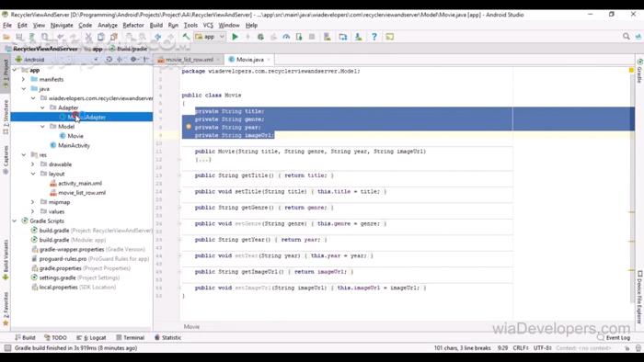Click the Project panel settings gear icon
The height and width of the screenshot is (362, 644).
click(x=133, y=60)
